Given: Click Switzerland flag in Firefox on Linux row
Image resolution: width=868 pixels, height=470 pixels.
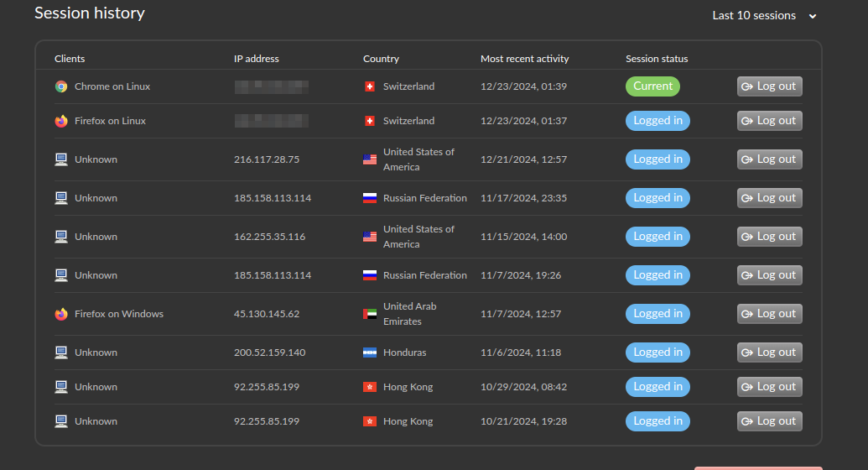Looking at the screenshot, I should pos(370,121).
